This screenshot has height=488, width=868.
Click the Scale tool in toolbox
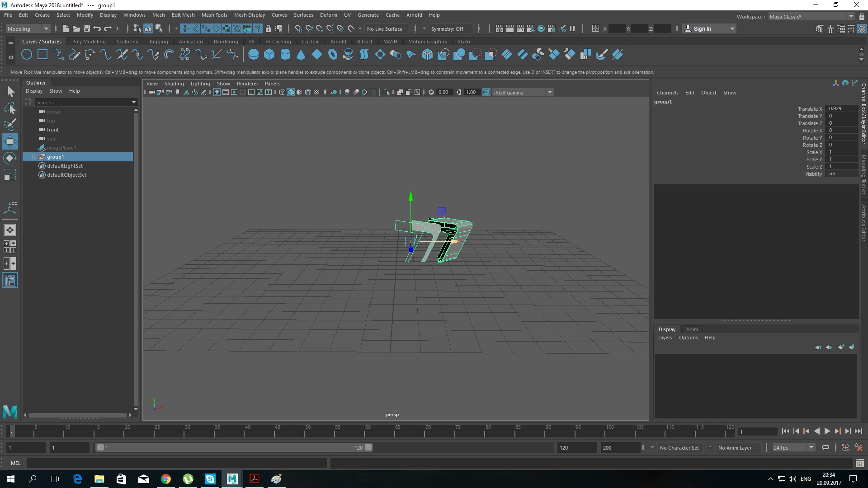coord(9,175)
